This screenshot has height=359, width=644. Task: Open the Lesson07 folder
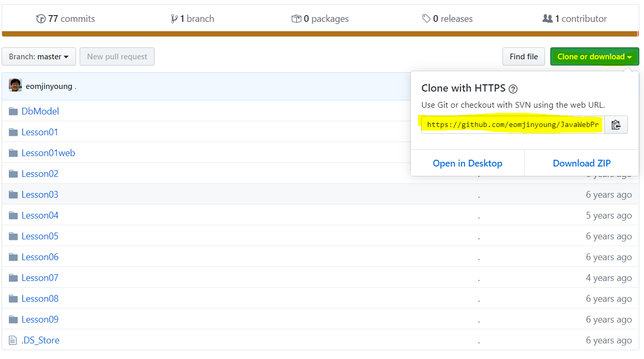pos(40,277)
